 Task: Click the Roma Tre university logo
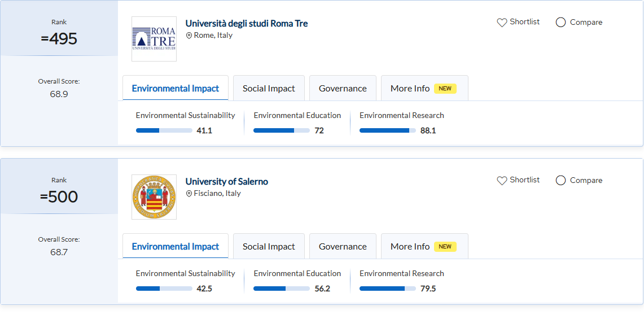(154, 39)
